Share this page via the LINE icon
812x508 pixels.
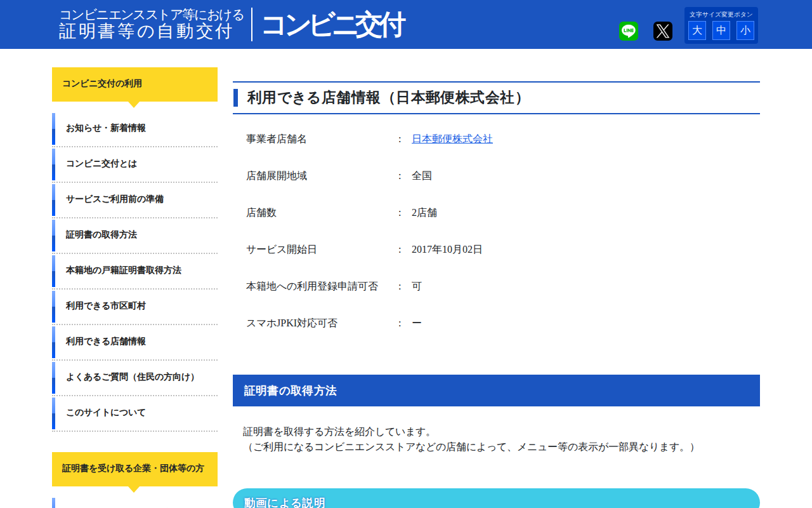pos(627,30)
